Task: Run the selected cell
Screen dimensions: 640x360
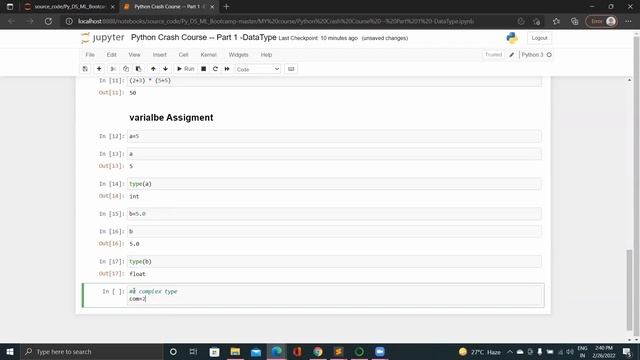Action: pos(185,69)
